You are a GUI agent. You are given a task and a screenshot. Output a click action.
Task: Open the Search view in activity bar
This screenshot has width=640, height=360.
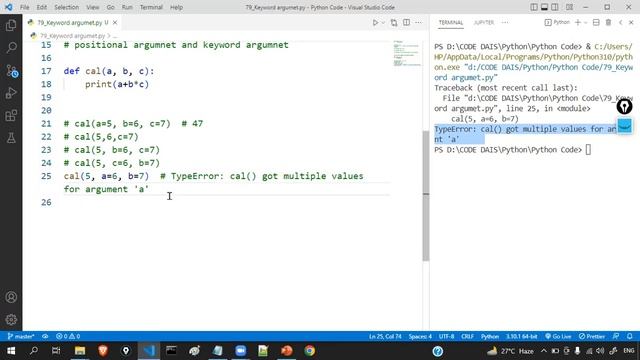point(11,48)
